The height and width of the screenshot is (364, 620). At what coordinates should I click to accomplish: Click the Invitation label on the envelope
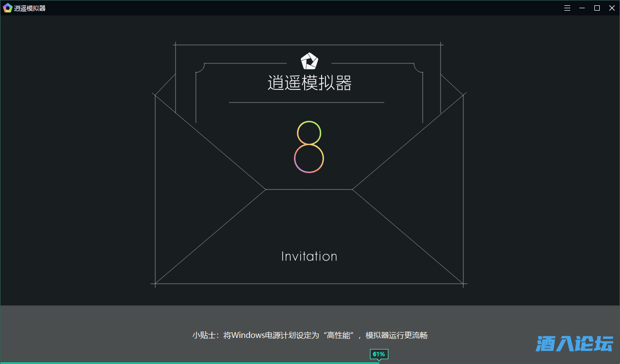309,256
